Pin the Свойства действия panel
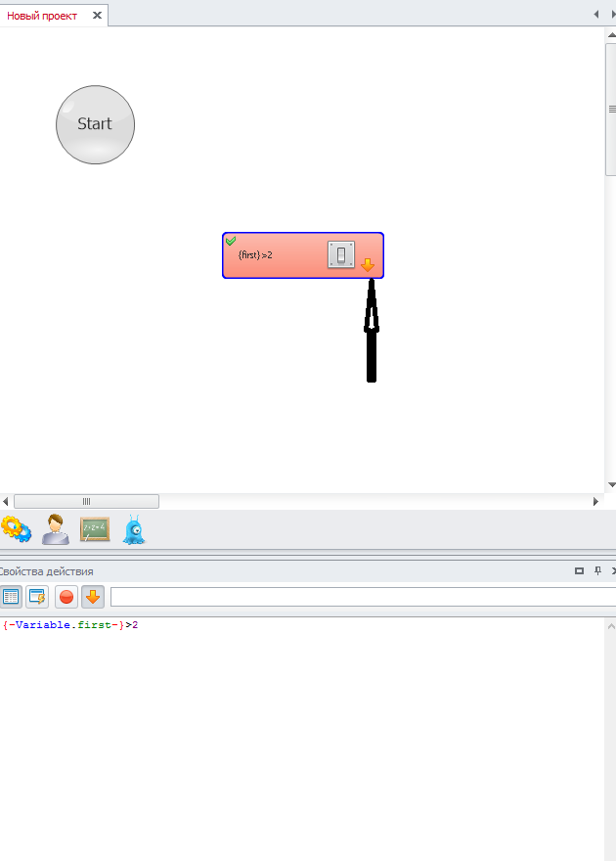 (597, 571)
